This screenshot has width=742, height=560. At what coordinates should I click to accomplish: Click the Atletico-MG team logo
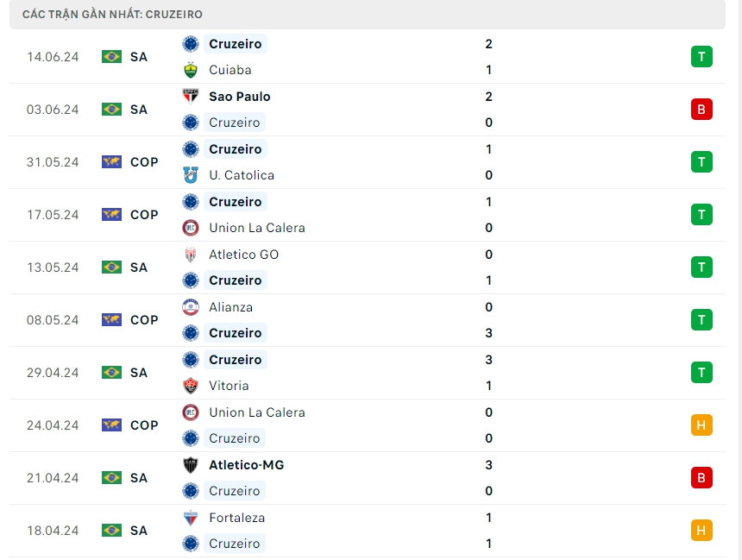(191, 465)
